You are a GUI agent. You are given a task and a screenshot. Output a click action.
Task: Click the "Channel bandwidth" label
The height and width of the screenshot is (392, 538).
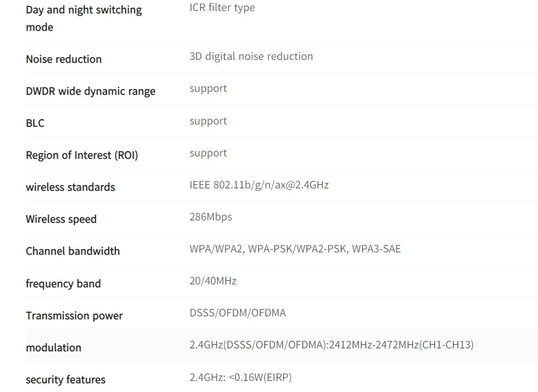point(72,251)
